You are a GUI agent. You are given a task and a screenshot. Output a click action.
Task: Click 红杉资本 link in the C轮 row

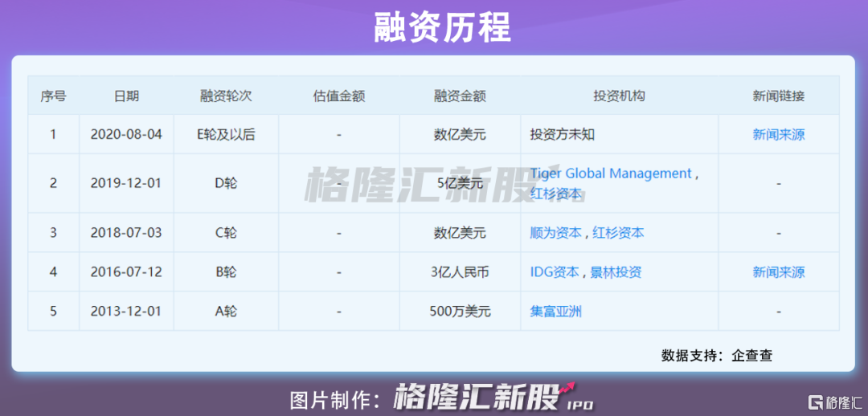pyautogui.click(x=618, y=233)
